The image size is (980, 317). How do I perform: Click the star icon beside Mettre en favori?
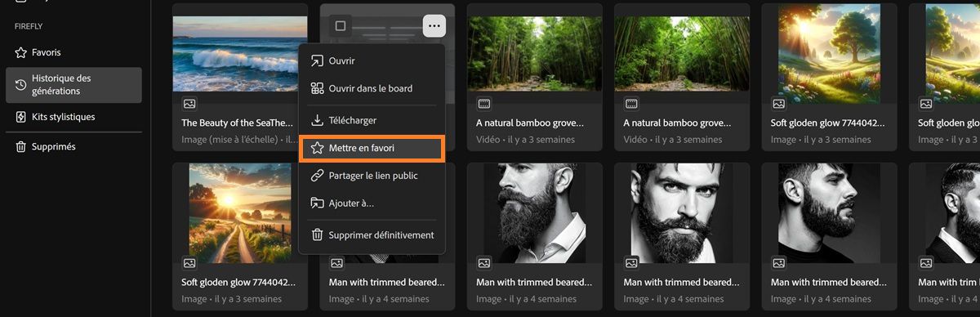tap(318, 149)
